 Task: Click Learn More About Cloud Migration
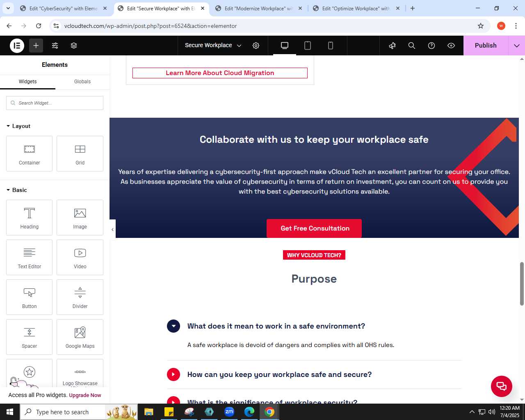(220, 73)
